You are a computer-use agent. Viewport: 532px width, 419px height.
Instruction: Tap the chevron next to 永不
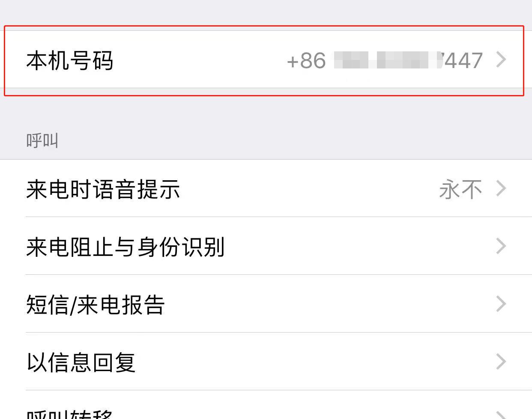coord(501,188)
